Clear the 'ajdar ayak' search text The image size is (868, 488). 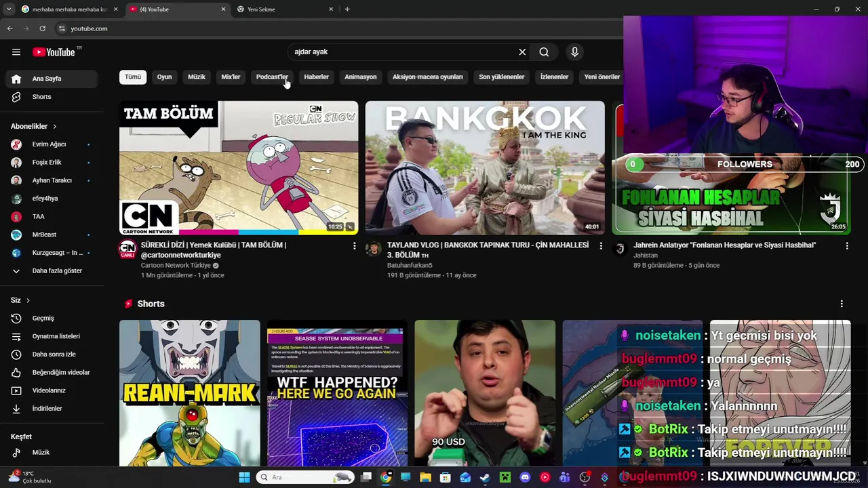coord(522,52)
